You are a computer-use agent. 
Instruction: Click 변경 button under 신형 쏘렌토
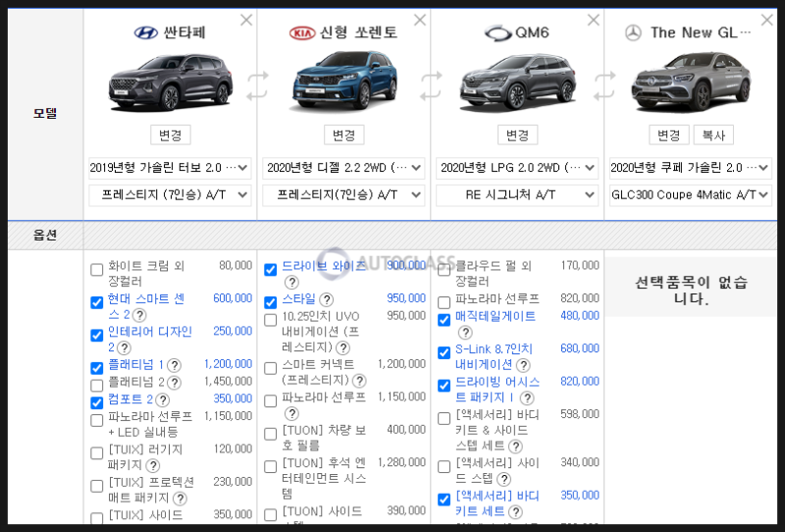click(344, 135)
